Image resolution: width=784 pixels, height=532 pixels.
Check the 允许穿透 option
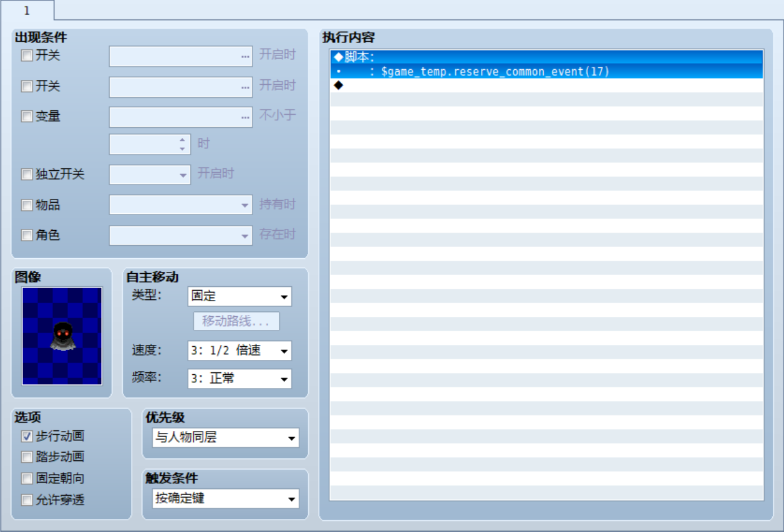pyautogui.click(x=27, y=500)
